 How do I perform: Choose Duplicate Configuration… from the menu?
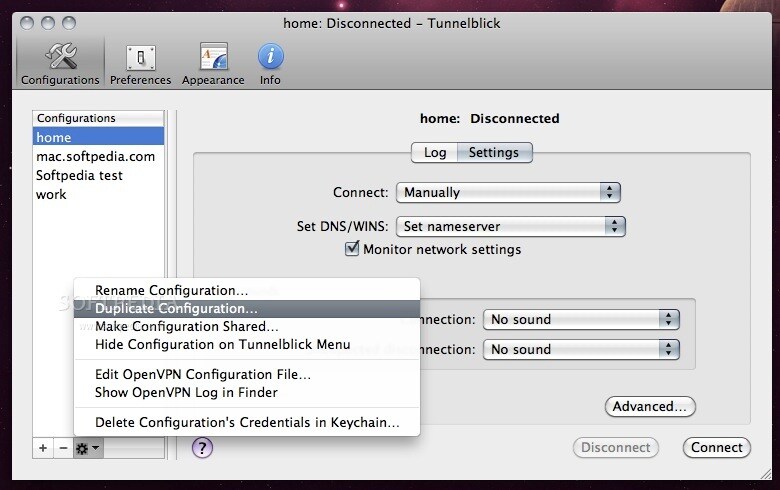[x=247, y=308]
